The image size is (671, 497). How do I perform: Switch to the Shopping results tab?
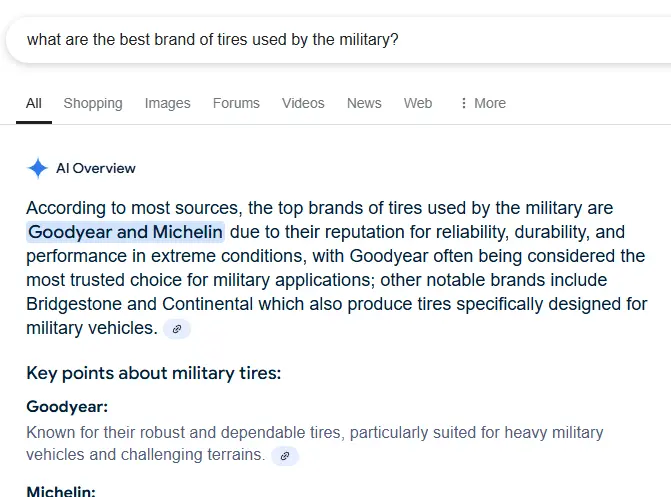coord(93,103)
